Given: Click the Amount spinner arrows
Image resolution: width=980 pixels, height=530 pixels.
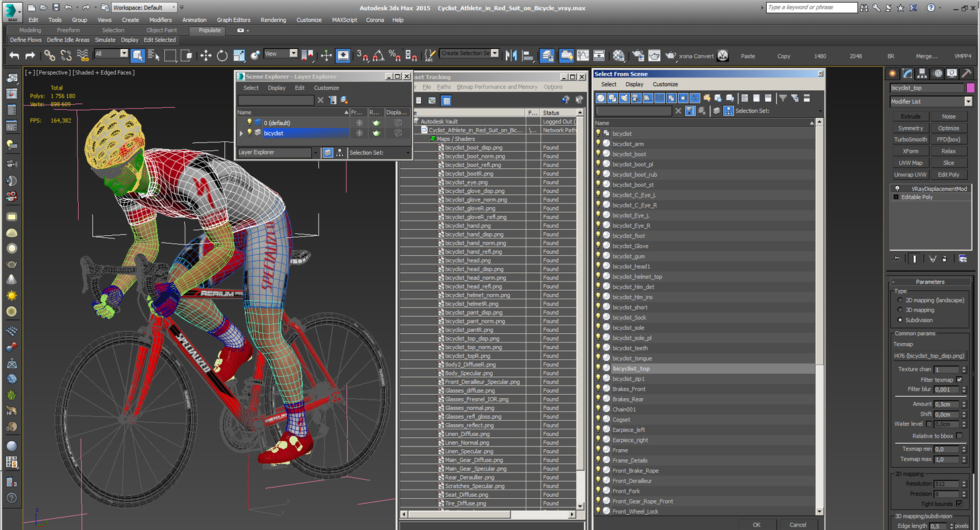Looking at the screenshot, I should click(963, 404).
